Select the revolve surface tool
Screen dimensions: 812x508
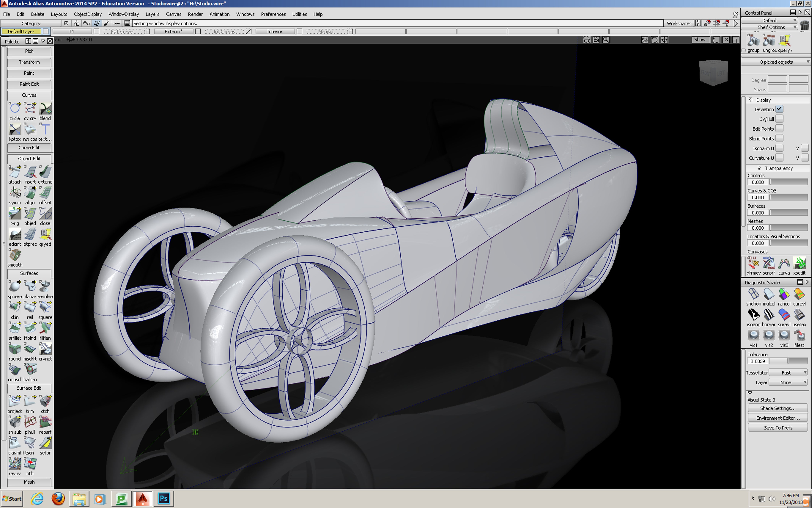click(45, 287)
